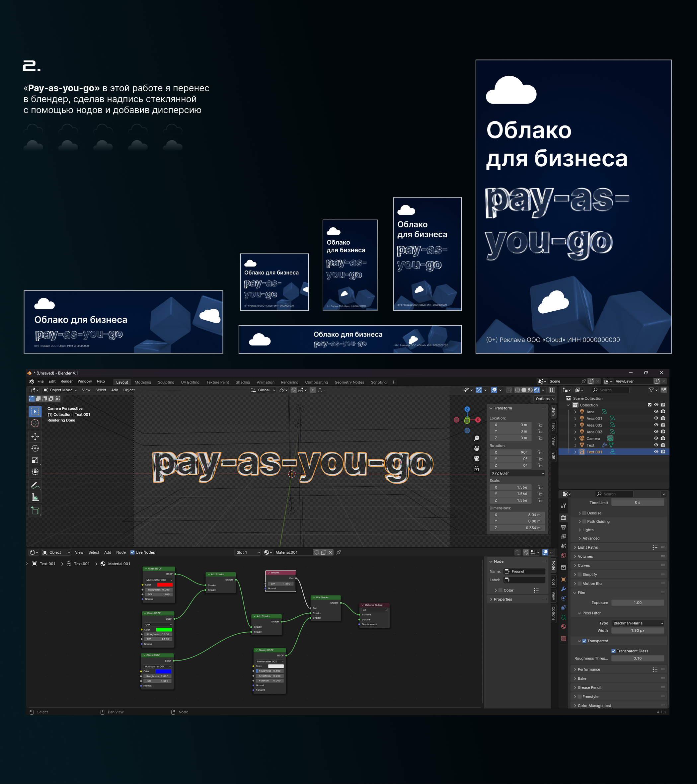Click the zoom magnifier viewport icon
Screen dimensions: 697x784
476,438
